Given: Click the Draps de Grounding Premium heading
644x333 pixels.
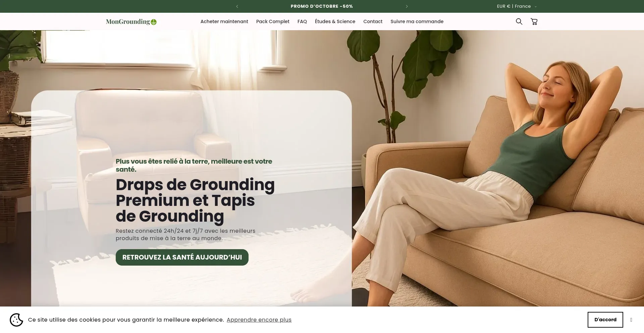Looking at the screenshot, I should coord(195,200).
